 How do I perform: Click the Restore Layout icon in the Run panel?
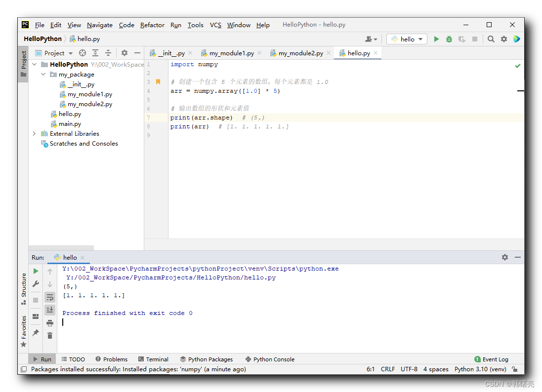coord(36,316)
